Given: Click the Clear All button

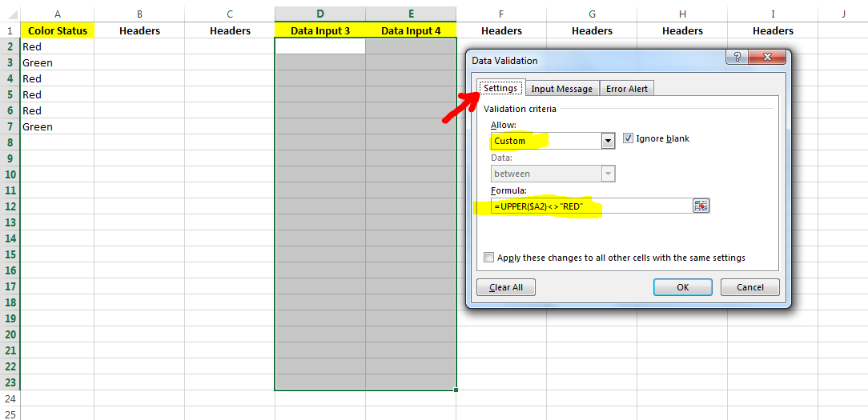Looking at the screenshot, I should 506,287.
